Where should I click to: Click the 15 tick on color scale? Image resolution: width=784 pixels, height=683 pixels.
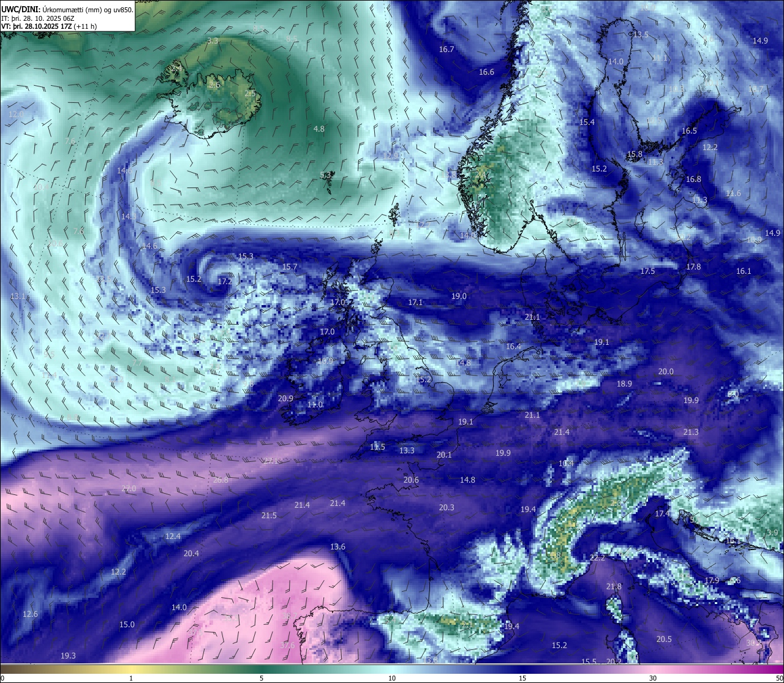(522, 678)
